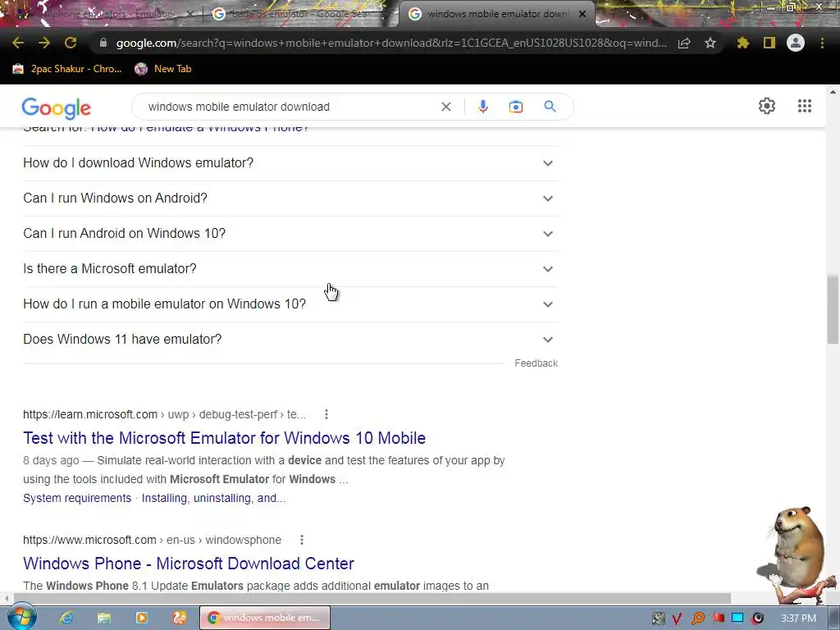840x630 pixels.
Task: Expand 'How do I download Windows emulator?'
Action: click(290, 163)
